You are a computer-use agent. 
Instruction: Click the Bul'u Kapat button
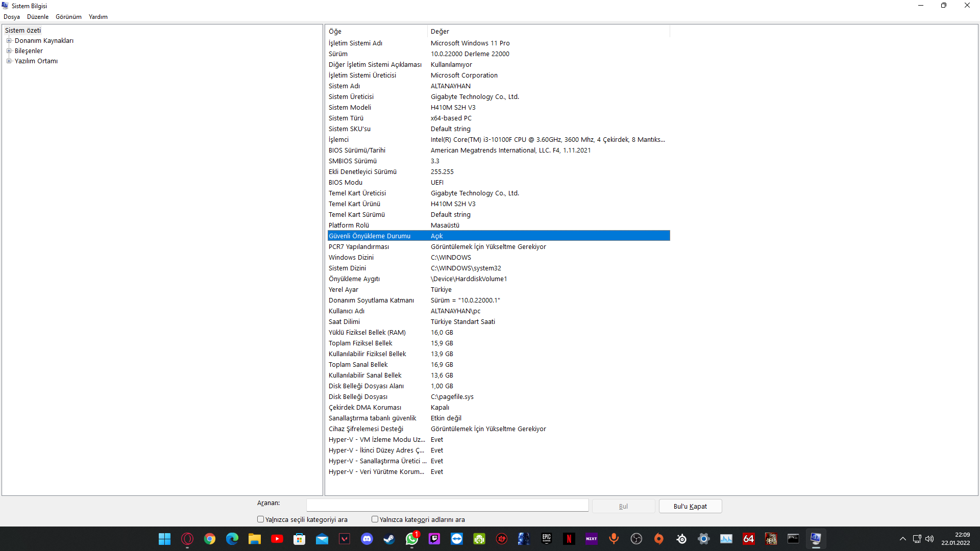(690, 506)
